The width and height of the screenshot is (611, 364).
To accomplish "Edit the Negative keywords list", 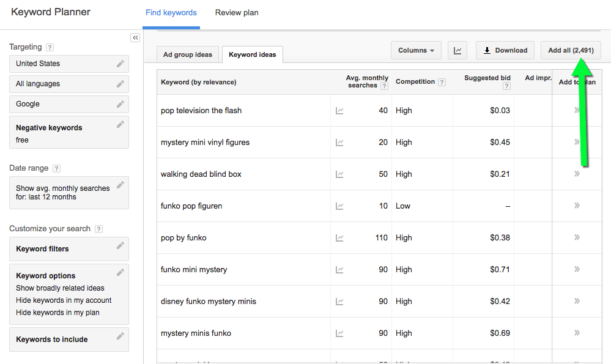I will tap(120, 124).
